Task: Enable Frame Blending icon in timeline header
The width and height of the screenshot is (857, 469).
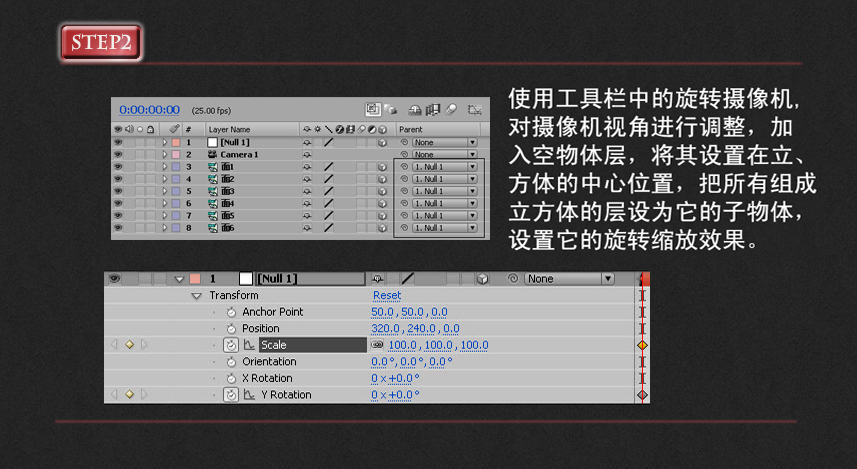Action: pos(432,110)
